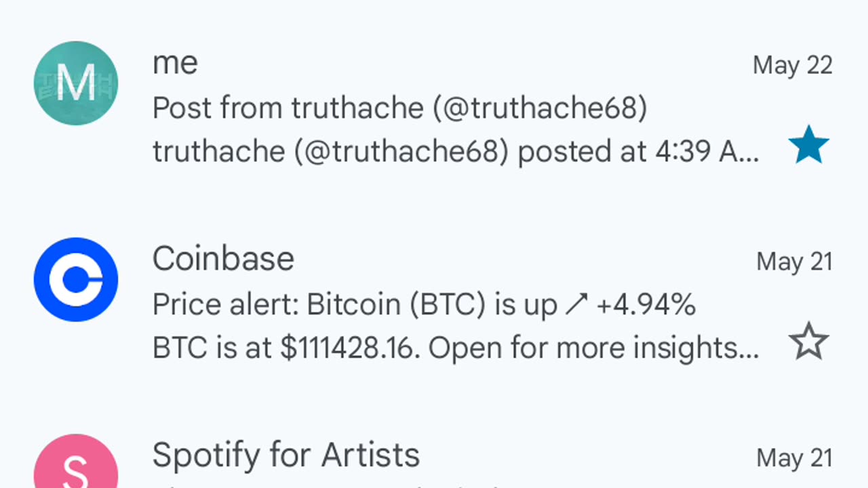The width and height of the screenshot is (868, 488).
Task: Click the May 22 date label
Action: [x=793, y=65]
